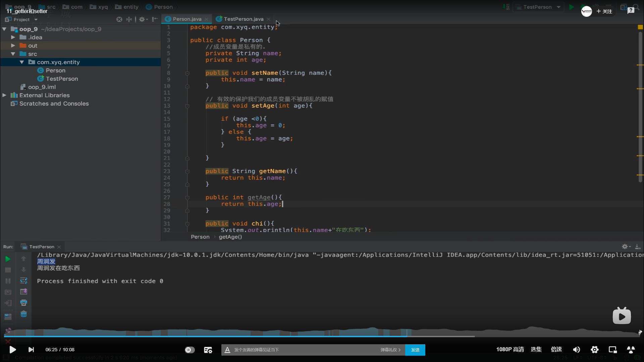Enter fullscreen video mode
644x362 pixels.
point(631,350)
